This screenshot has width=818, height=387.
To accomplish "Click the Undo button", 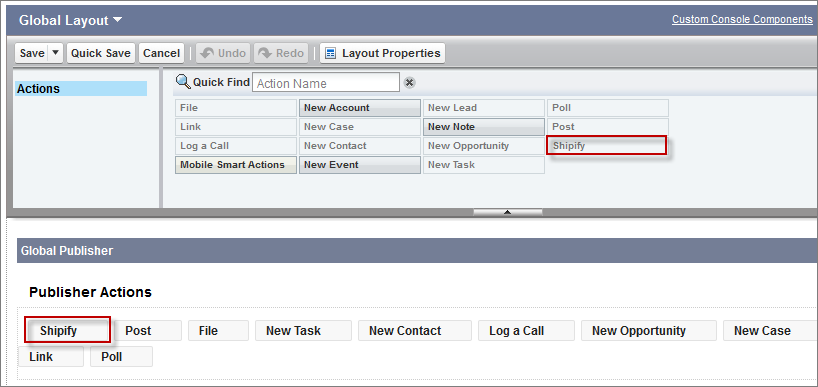I will [x=223, y=53].
